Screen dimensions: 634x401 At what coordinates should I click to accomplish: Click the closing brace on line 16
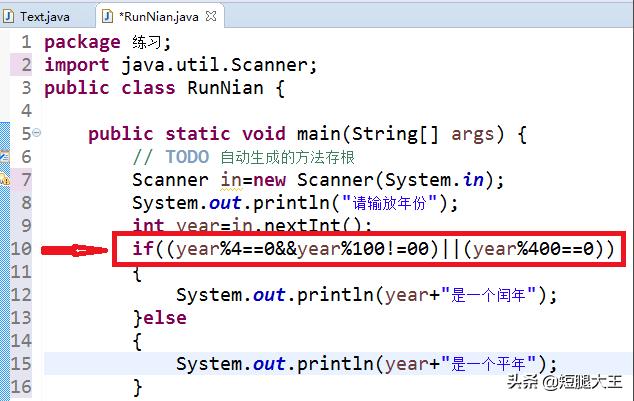[137, 388]
